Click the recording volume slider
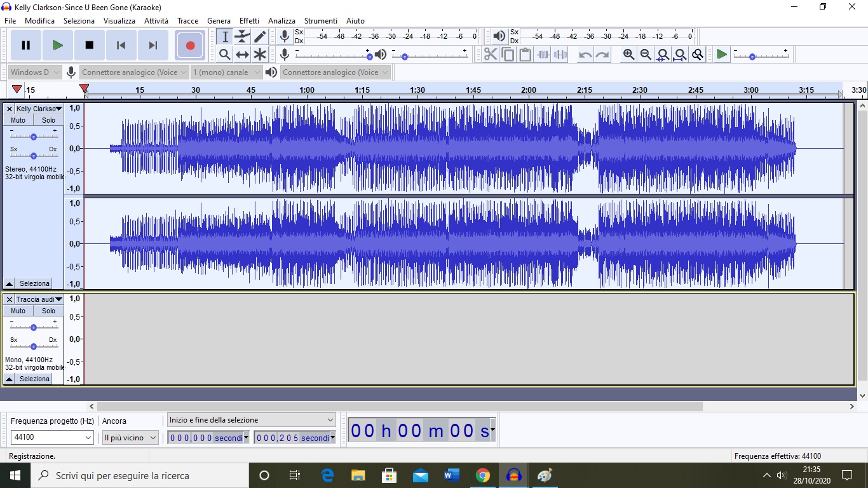Viewport: 868px width, 488px height. 333,55
